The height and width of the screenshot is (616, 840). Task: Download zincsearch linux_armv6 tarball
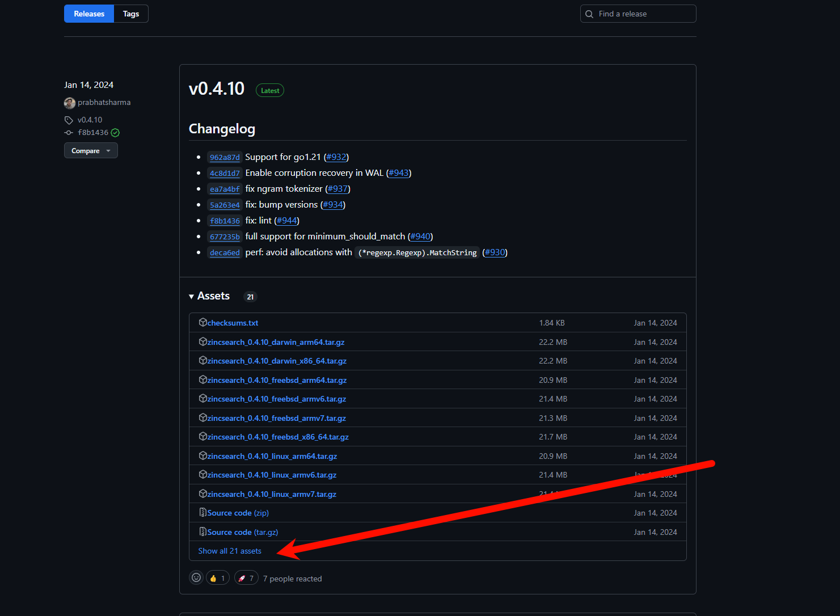(x=272, y=475)
